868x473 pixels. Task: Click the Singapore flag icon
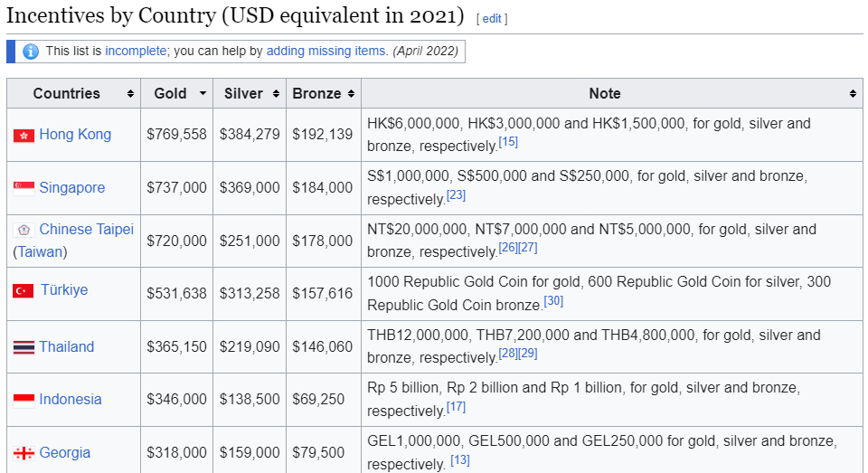click(24, 188)
